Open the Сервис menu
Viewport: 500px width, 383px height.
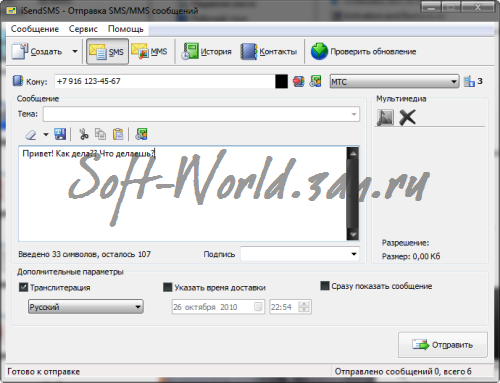[83, 29]
